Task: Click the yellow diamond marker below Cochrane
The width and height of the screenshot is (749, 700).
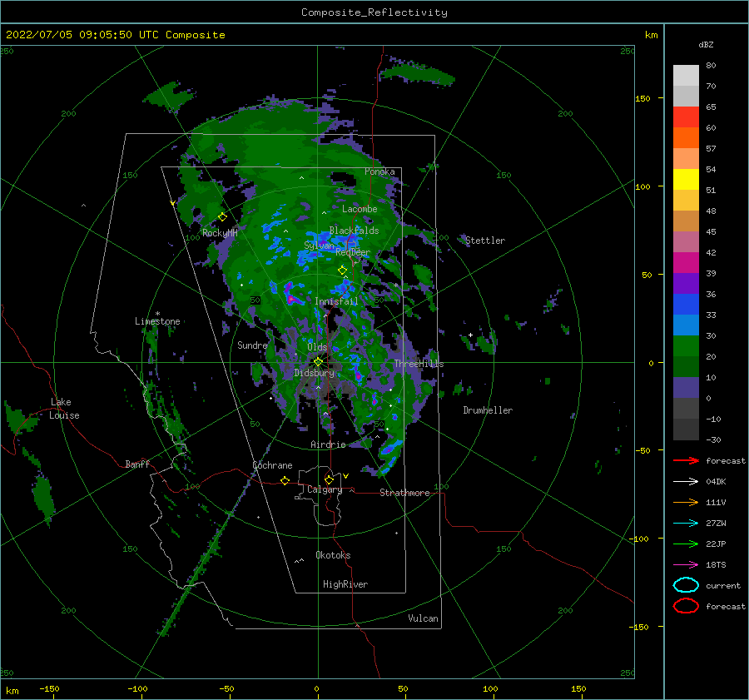Action: coord(285,481)
